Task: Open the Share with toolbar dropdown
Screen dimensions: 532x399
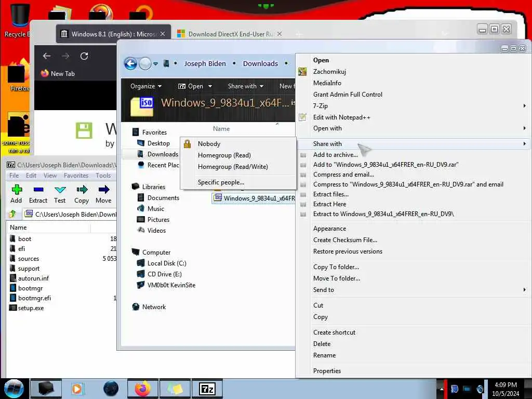Action: [x=246, y=86]
